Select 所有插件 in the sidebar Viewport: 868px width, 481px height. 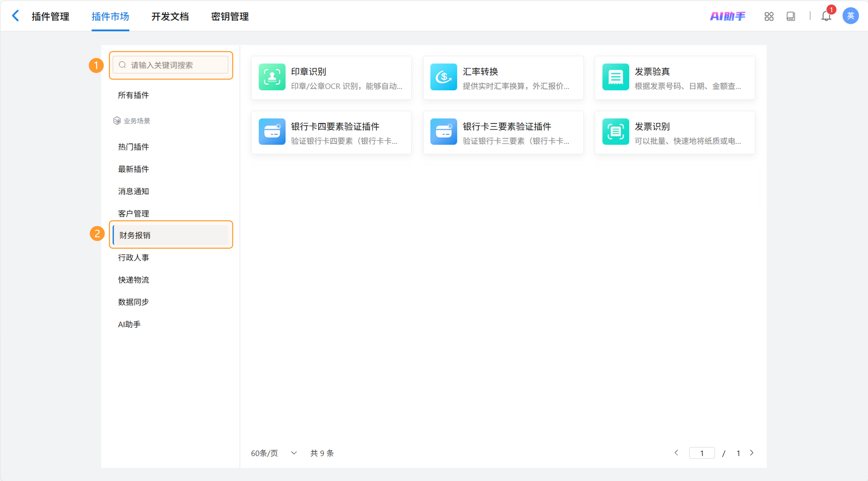click(133, 95)
